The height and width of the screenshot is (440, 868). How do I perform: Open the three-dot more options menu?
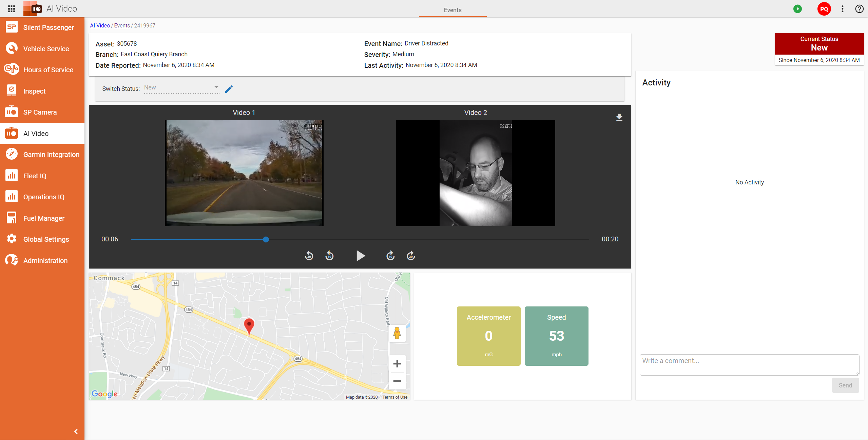tap(843, 9)
